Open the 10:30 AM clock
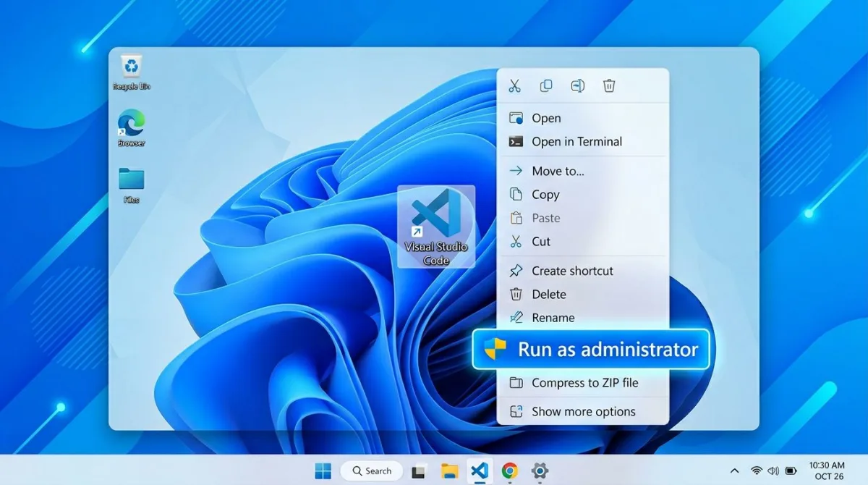This screenshot has height=485, width=868. [827, 471]
